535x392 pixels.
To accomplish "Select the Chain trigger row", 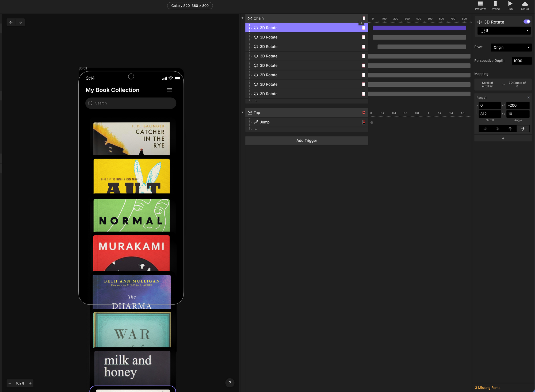I will [307, 18].
